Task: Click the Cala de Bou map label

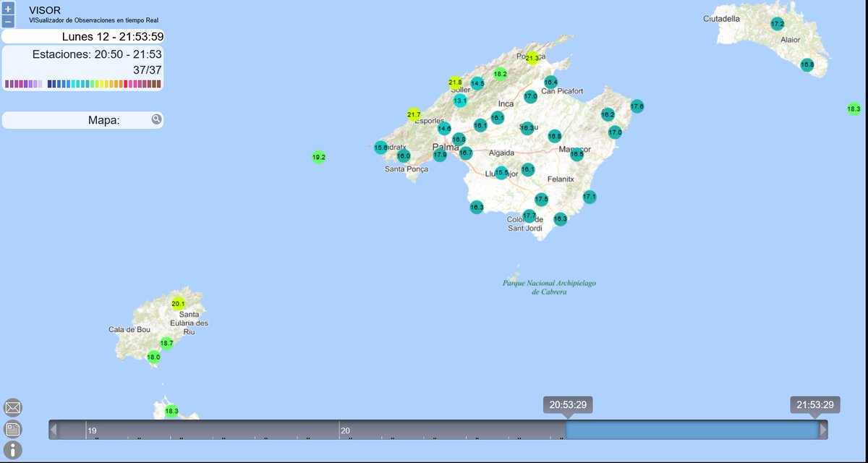Action: tap(129, 329)
